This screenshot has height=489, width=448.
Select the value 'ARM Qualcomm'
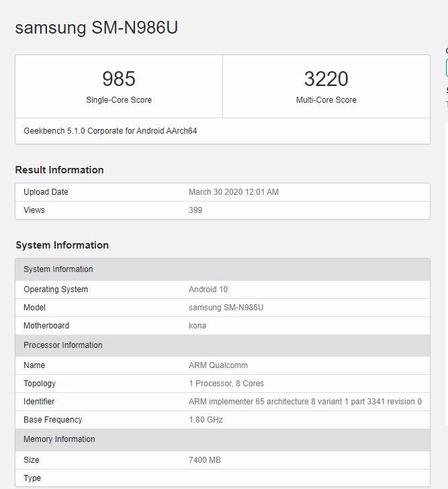[x=218, y=365]
